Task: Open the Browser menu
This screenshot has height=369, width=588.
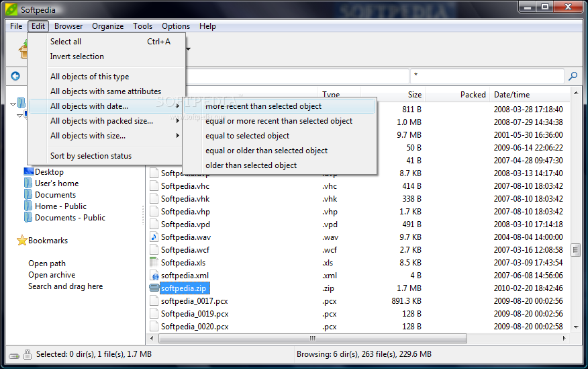Action: coord(68,26)
